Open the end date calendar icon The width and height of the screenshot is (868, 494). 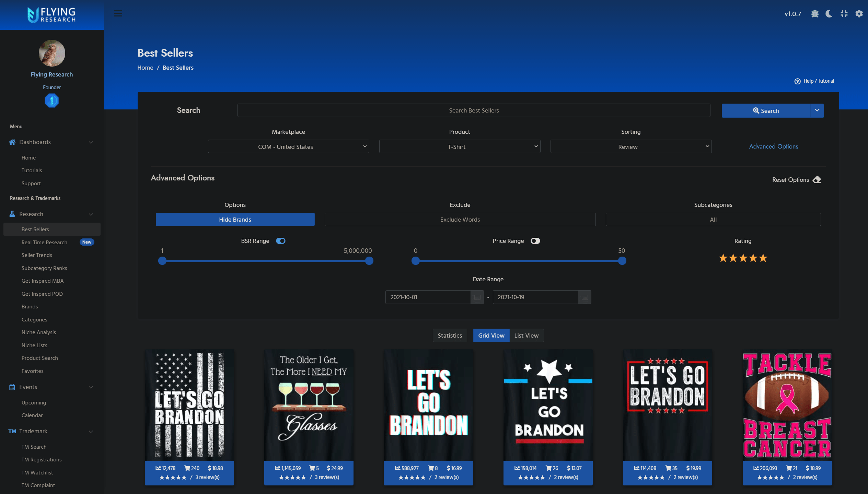coord(585,297)
